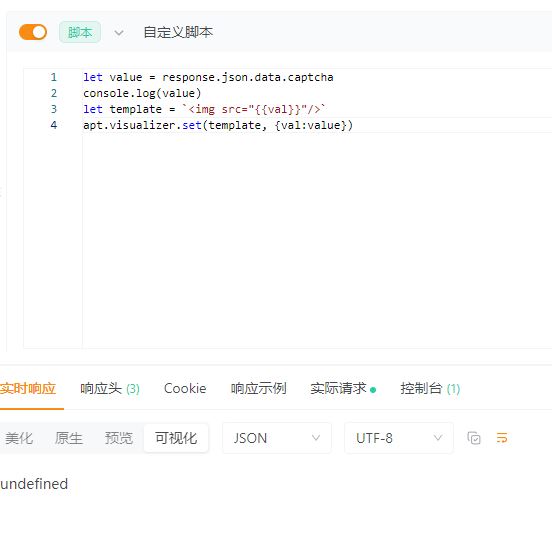
Task: Select the 美化 view mode
Action: pos(19,438)
